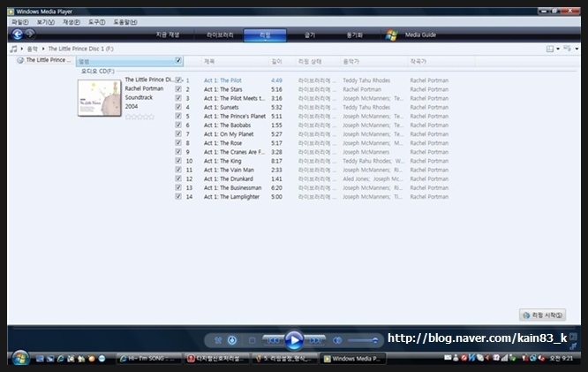
Task: Uncheck track 10 Act 1: The King
Action: pos(178,161)
